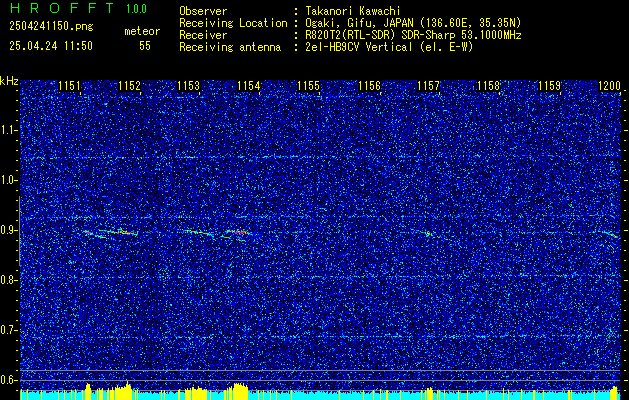Click the meteor count 55
Viewport: 629px width, 400px height.
tap(145, 46)
